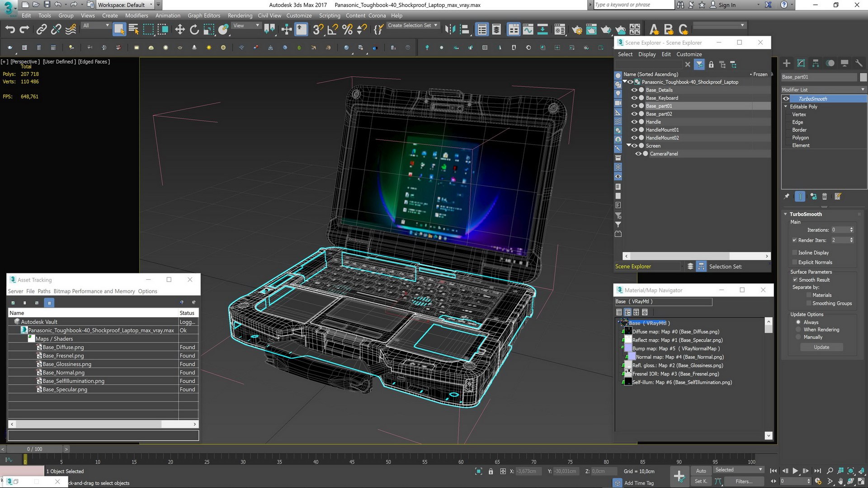Click Pin Stack below modifier stack
This screenshot has height=488, width=868.
point(787,197)
